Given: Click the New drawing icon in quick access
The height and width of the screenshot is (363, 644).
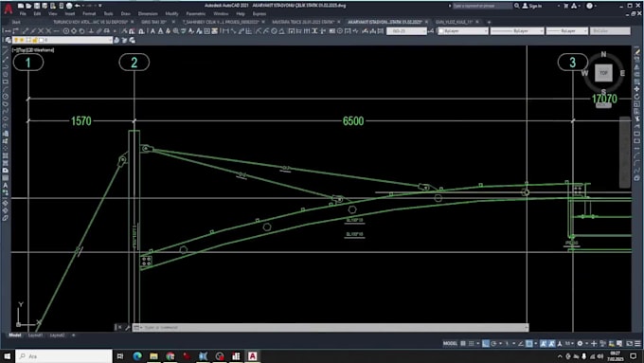Looking at the screenshot, I should (x=21, y=6).
